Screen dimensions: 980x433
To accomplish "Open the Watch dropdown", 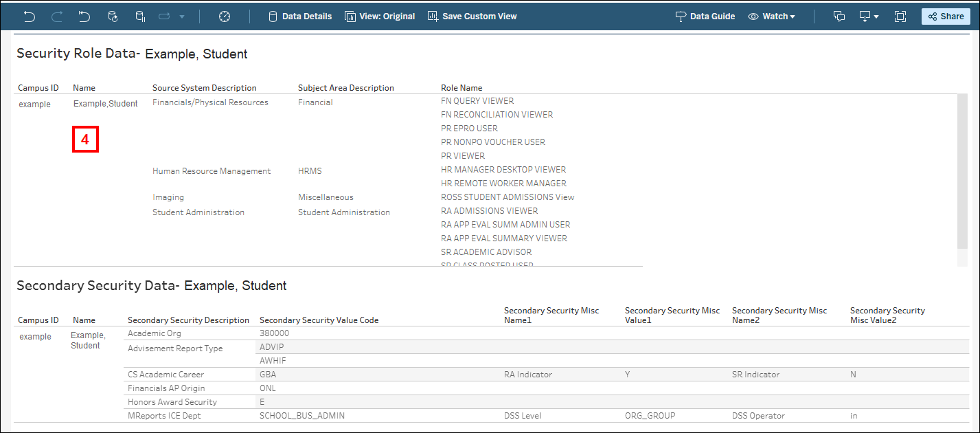I will [x=772, y=16].
